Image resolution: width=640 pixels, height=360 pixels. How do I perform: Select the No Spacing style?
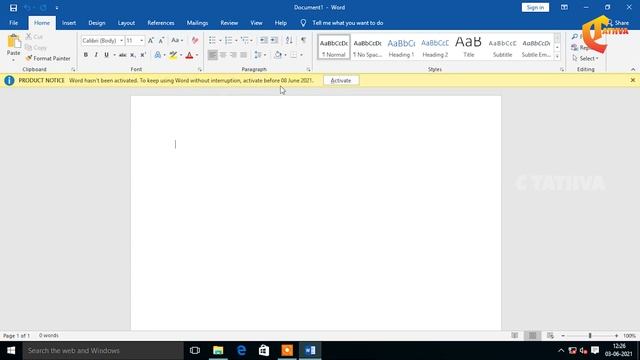coord(367,47)
